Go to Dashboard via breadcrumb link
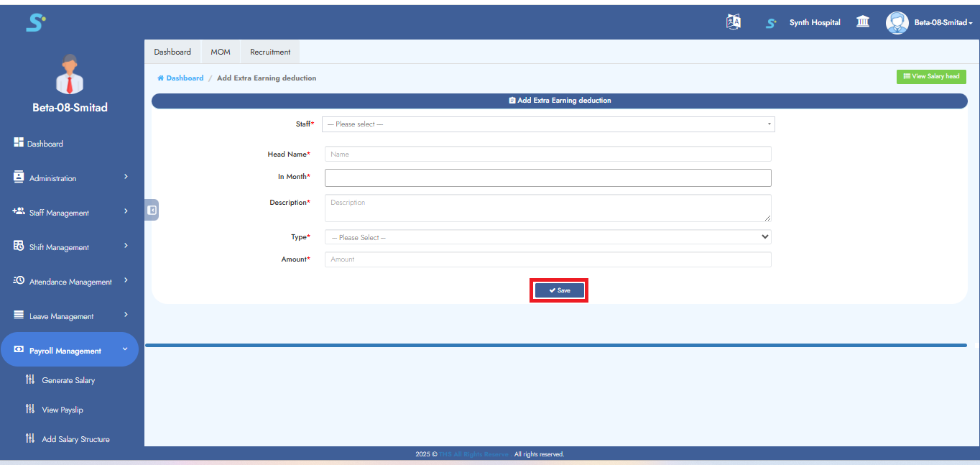The image size is (980, 465). 184,78
